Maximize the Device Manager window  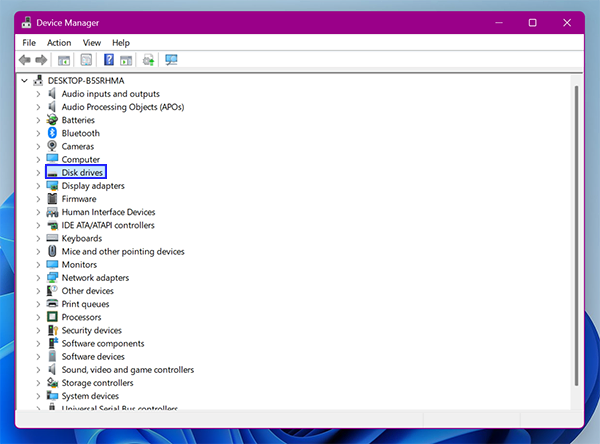coord(533,23)
